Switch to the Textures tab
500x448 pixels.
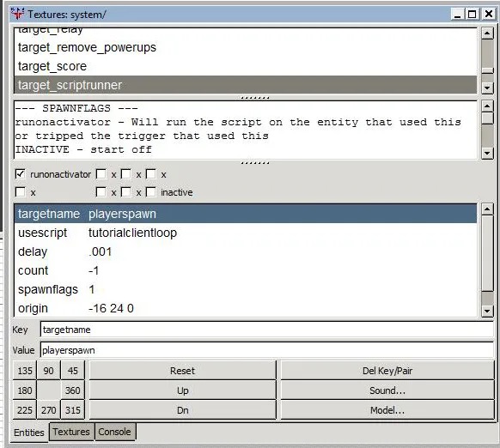click(x=71, y=432)
